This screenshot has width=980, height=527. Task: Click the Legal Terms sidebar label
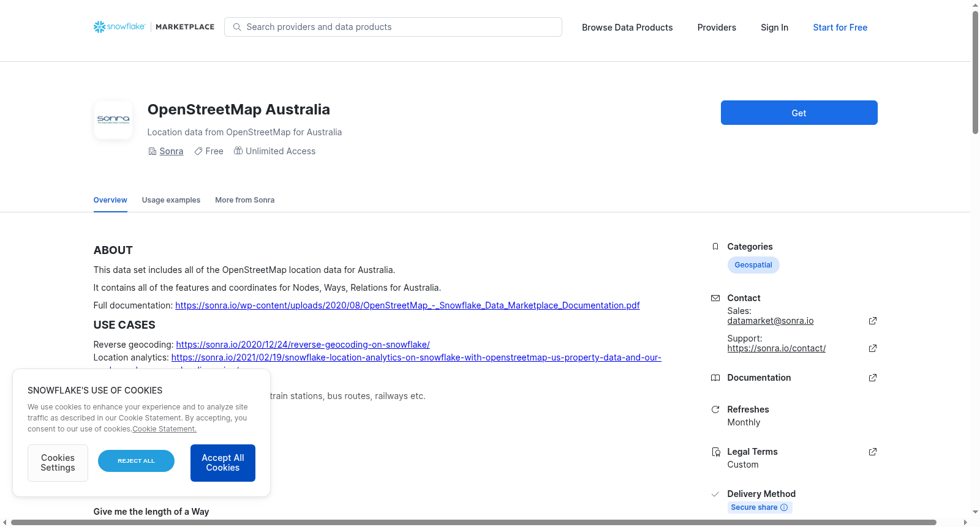[752, 452]
